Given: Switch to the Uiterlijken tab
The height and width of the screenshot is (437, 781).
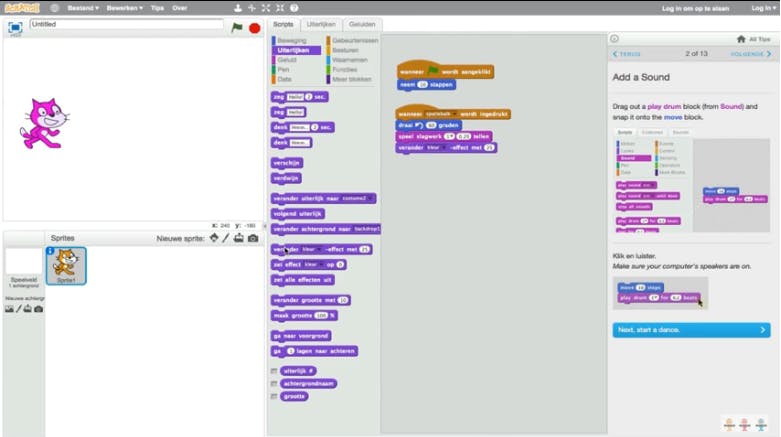Looking at the screenshot, I should pos(321,24).
